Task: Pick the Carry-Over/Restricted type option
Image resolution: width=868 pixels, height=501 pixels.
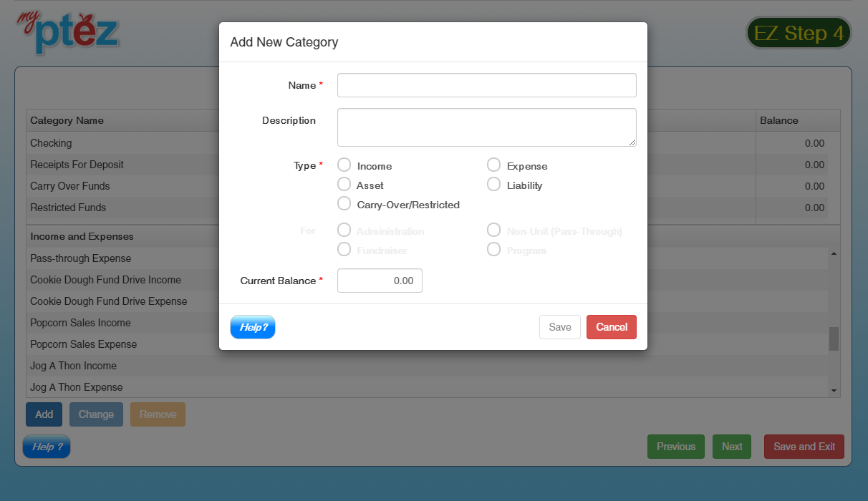Action: click(x=344, y=204)
